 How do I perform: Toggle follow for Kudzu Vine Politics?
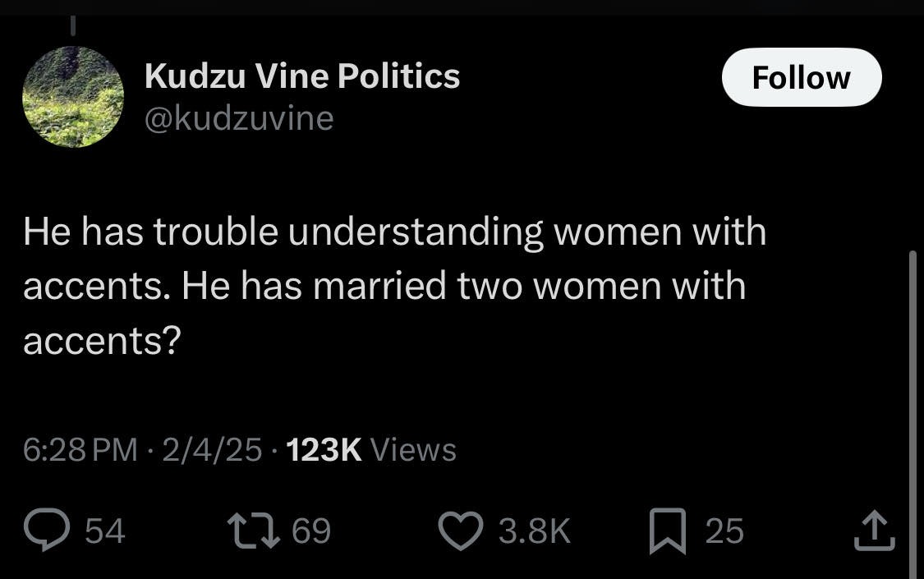(x=801, y=77)
